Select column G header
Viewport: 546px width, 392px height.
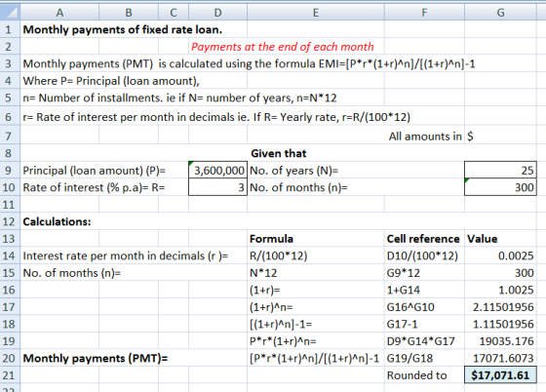pos(500,13)
